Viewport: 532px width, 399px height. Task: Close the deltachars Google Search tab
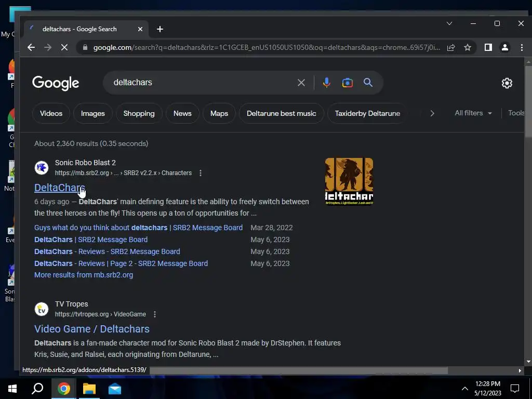point(140,29)
